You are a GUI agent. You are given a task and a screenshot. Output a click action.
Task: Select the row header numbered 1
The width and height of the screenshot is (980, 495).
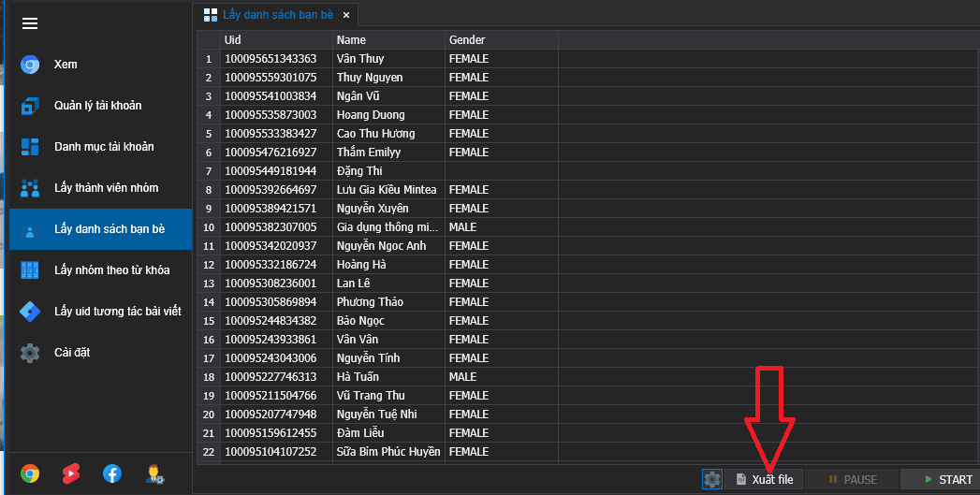[209, 59]
